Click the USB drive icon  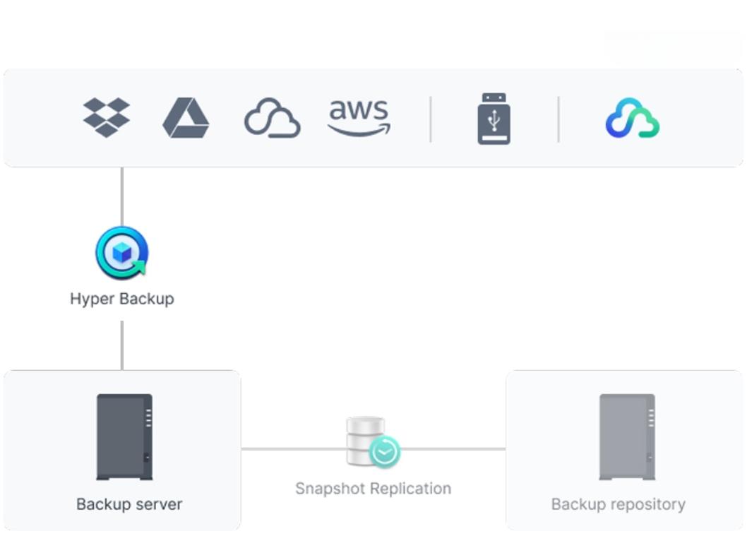(x=494, y=119)
